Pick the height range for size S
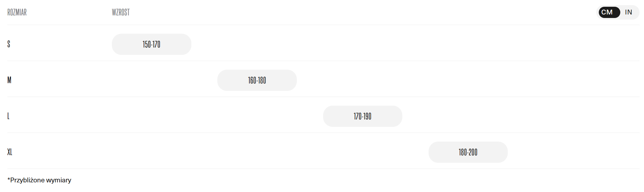Viewport: 644px width, 192px height. point(151,44)
